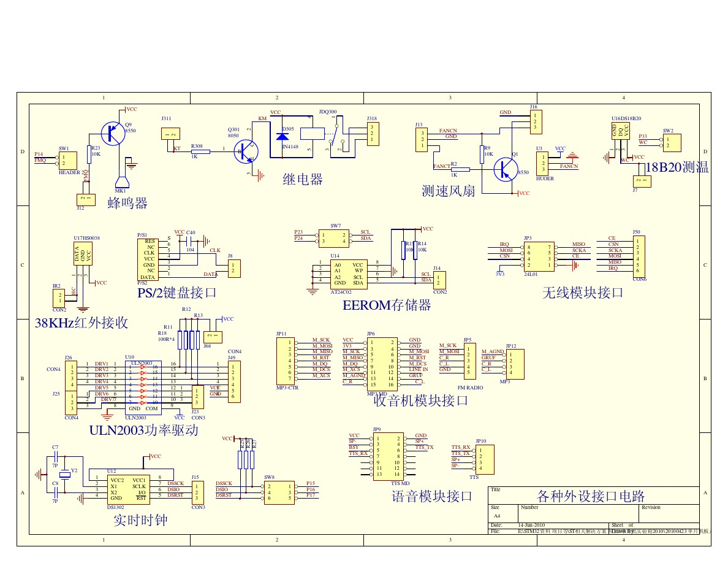Click the 'TTS MD' label
Viewport: 728px width, 563px height.
pyautogui.click(x=400, y=483)
